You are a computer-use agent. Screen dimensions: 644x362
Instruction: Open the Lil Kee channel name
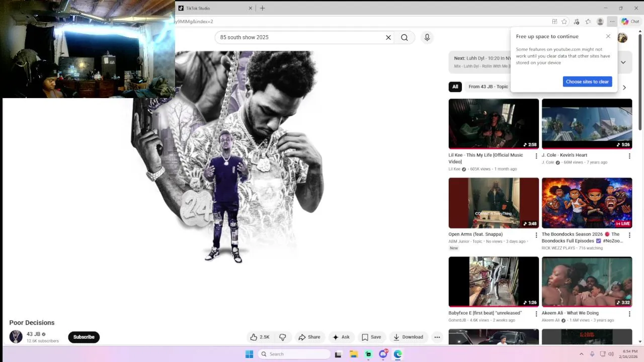click(454, 169)
